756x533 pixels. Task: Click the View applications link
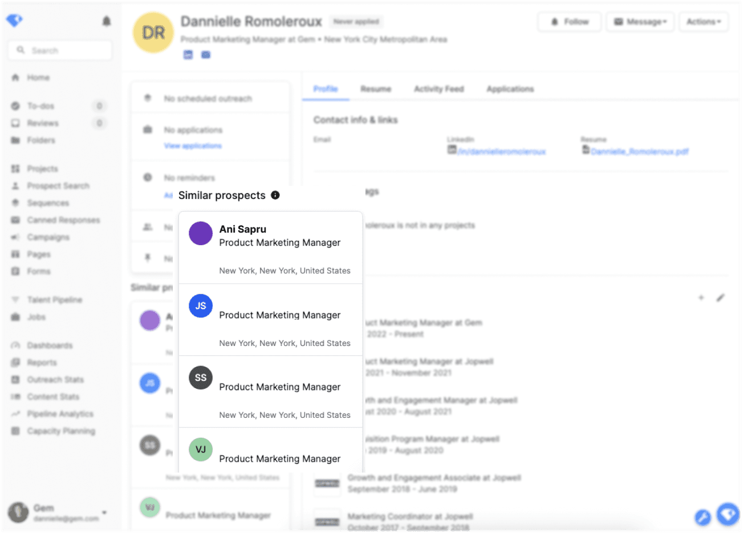193,146
